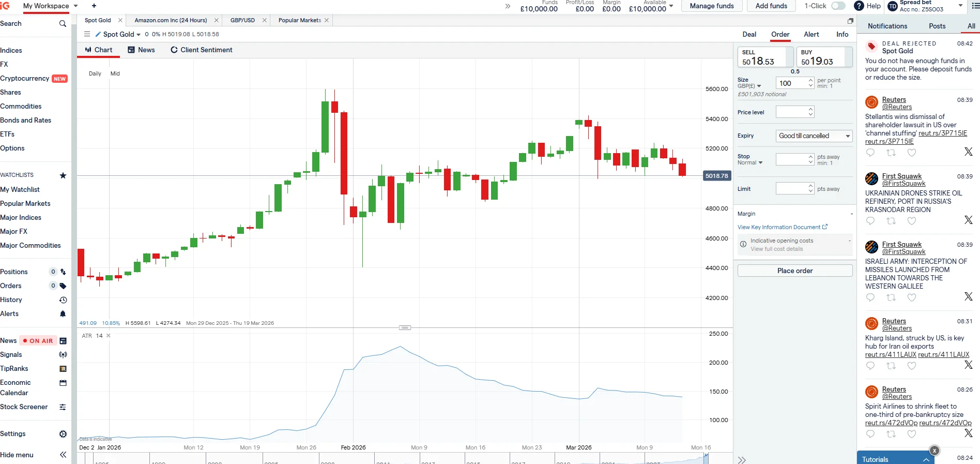980x464 pixels.
Task: Click the hamburger menu beside Spot Gold
Action: click(x=87, y=34)
